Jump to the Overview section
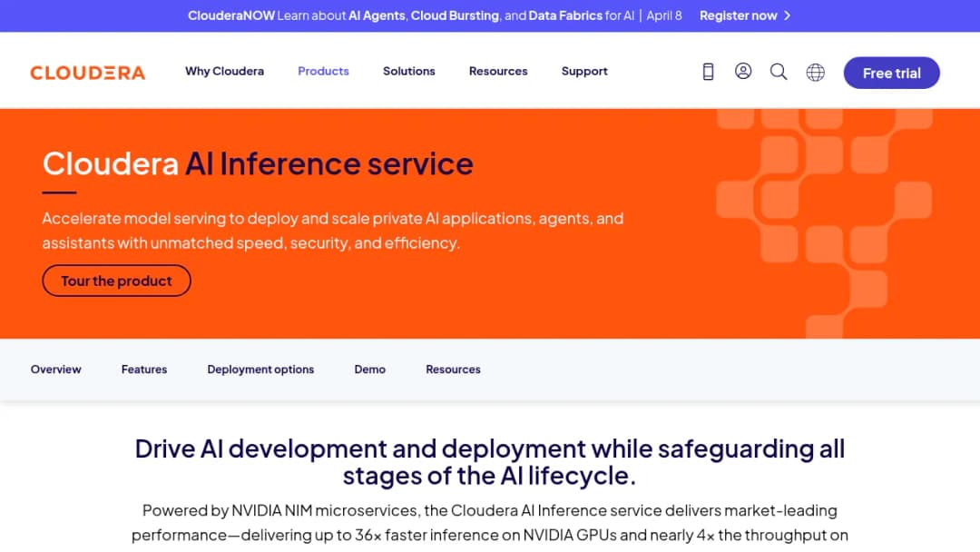This screenshot has height=552, width=980. pos(55,370)
